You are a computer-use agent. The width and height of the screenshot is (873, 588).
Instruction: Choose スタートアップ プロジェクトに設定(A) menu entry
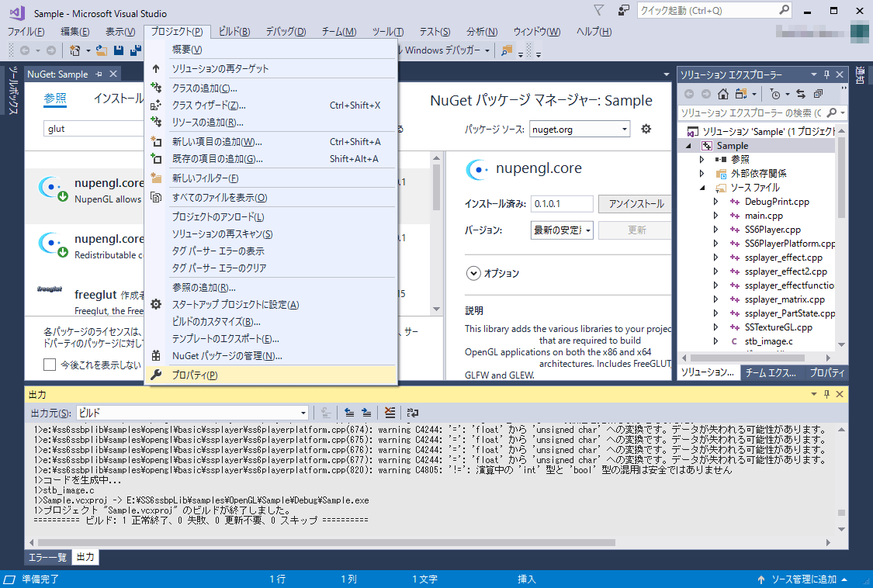pos(271,305)
